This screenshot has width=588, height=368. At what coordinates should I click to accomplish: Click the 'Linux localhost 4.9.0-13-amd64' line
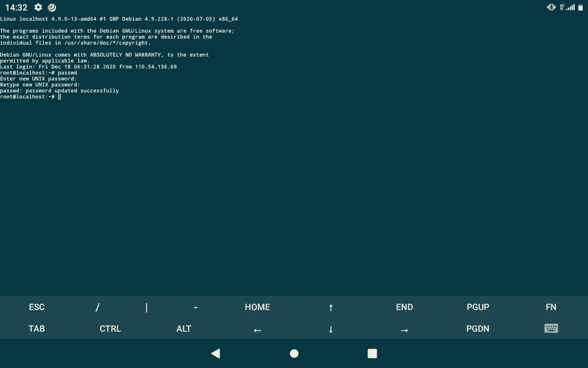pyautogui.click(x=119, y=19)
